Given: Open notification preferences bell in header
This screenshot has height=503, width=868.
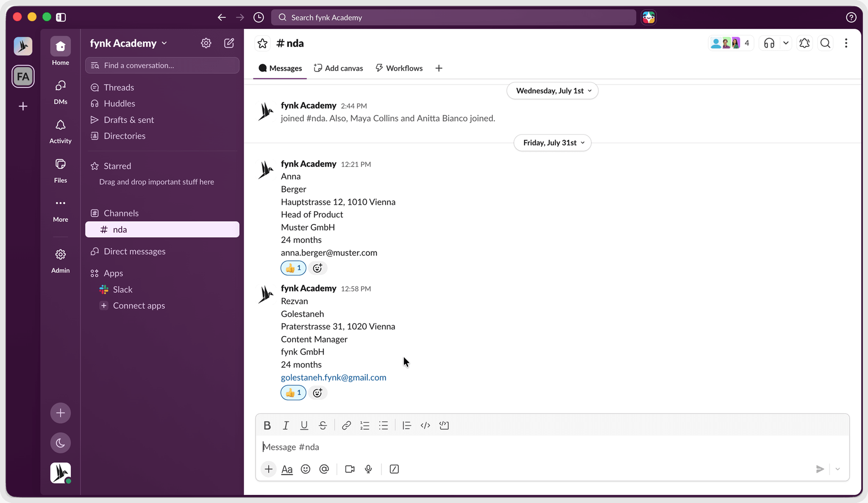Looking at the screenshot, I should [804, 43].
